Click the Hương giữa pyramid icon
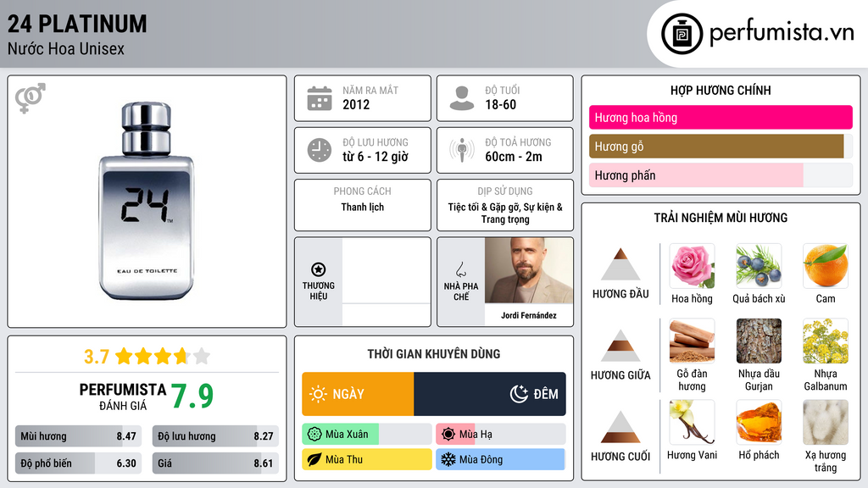The image size is (868, 488). click(620, 346)
